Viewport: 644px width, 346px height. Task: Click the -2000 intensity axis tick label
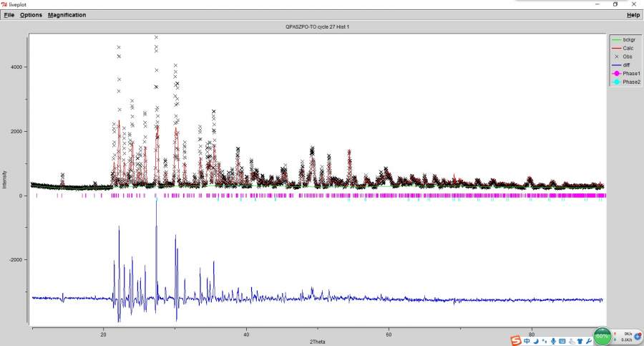[x=16, y=260]
